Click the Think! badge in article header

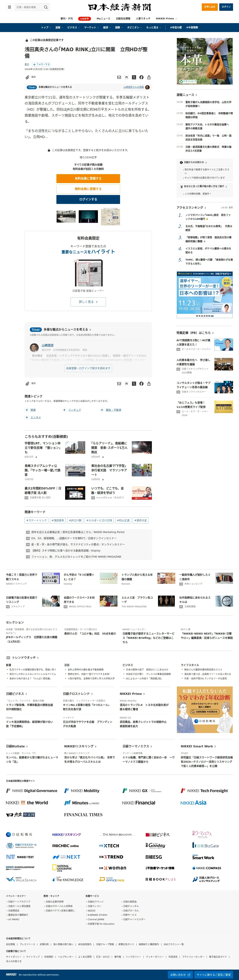pyautogui.click(x=32, y=87)
